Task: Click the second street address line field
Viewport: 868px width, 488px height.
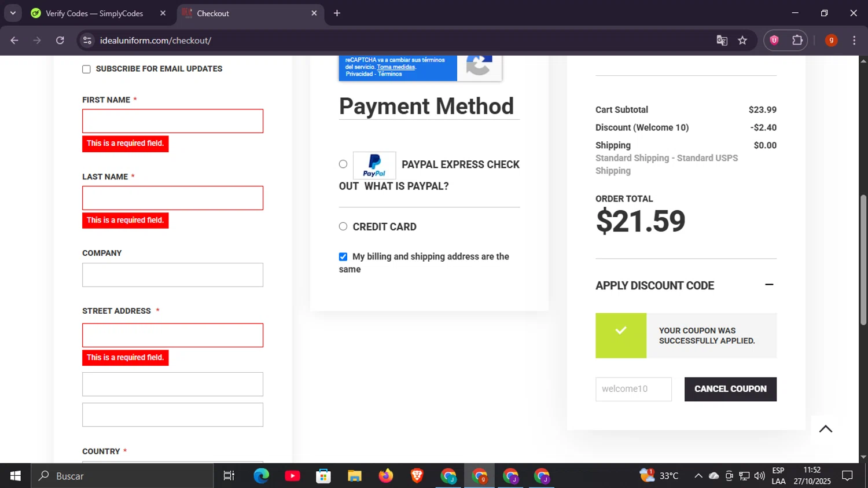Action: point(172,384)
